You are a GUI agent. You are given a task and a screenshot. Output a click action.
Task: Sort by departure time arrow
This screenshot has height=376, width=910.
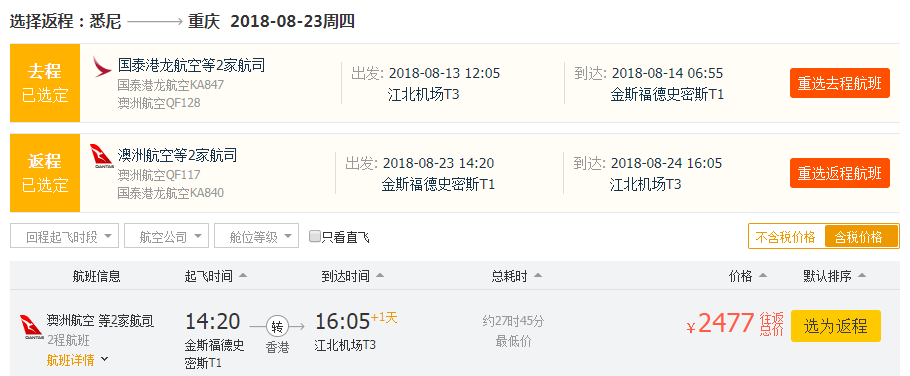243,276
